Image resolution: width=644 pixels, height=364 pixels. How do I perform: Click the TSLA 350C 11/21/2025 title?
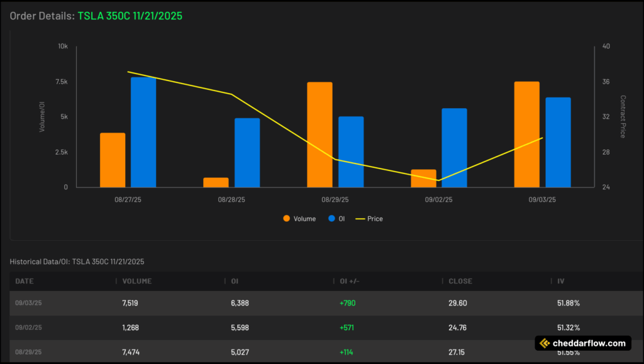130,16
